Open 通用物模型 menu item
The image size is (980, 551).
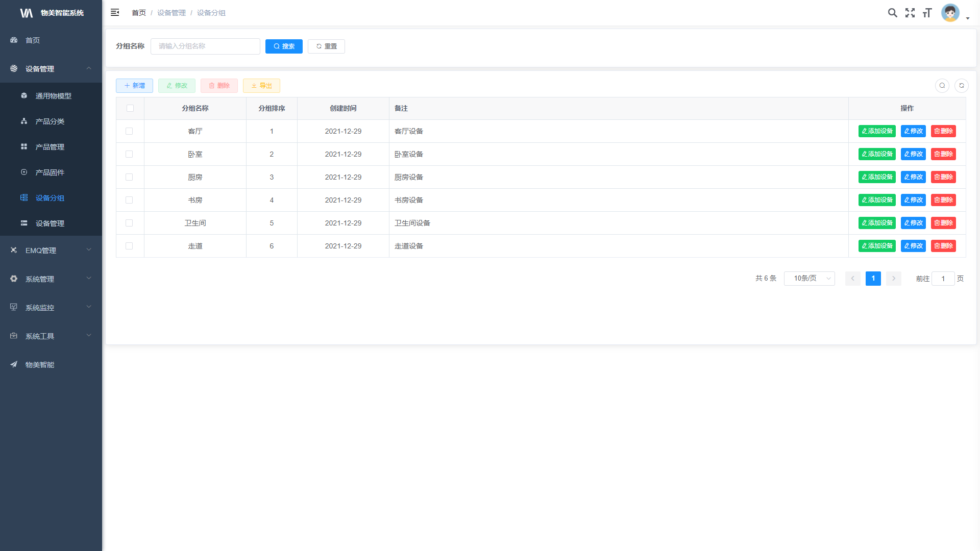pos(53,96)
